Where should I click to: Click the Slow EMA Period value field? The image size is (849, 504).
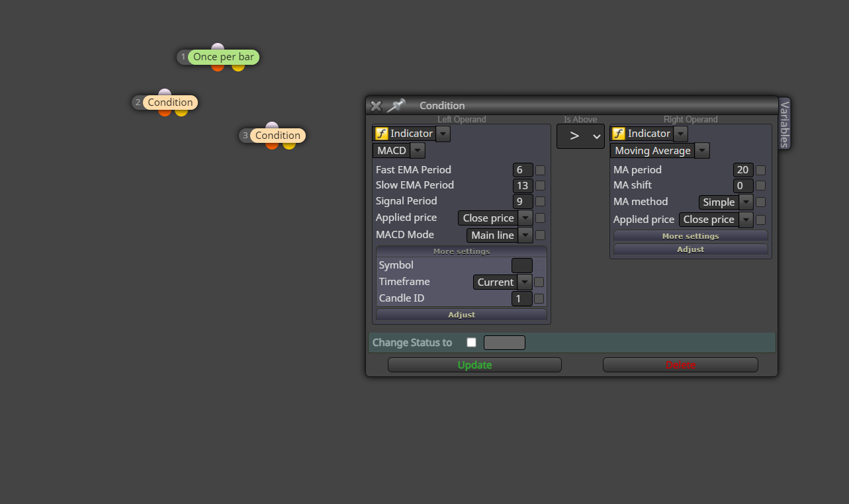pyautogui.click(x=523, y=186)
